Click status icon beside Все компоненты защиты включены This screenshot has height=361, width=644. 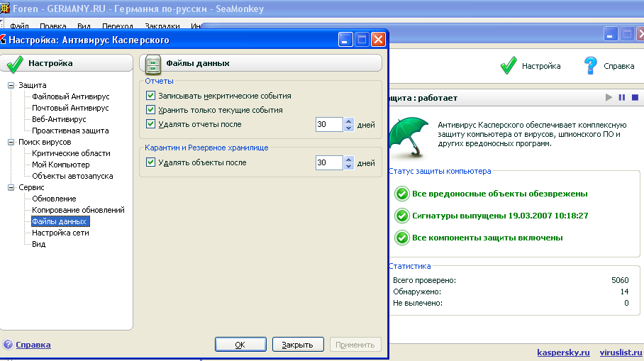(x=401, y=238)
